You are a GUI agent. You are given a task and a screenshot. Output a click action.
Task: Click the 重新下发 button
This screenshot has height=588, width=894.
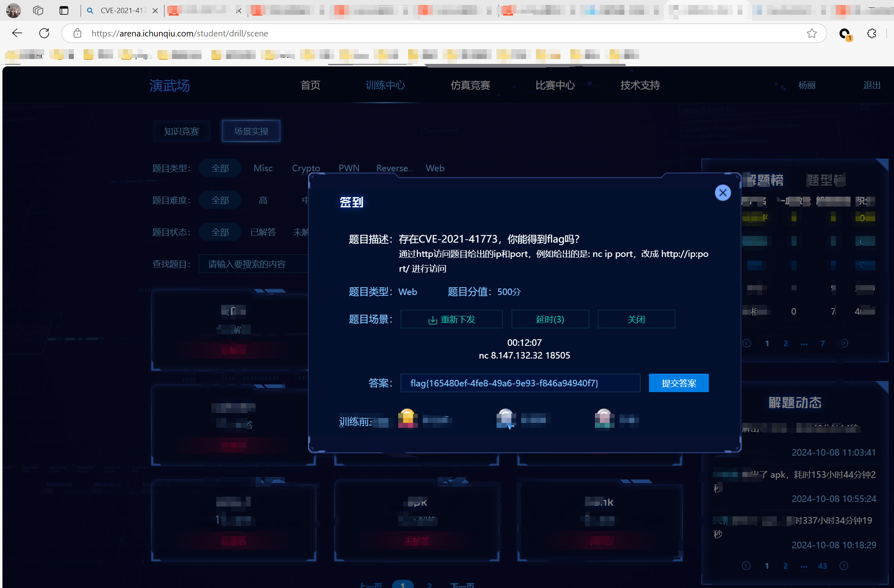(x=452, y=319)
